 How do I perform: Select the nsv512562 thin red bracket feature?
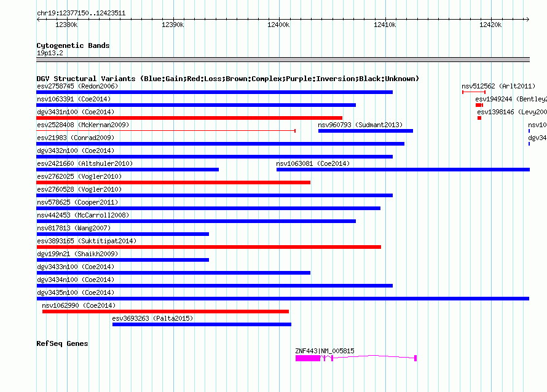(474, 92)
